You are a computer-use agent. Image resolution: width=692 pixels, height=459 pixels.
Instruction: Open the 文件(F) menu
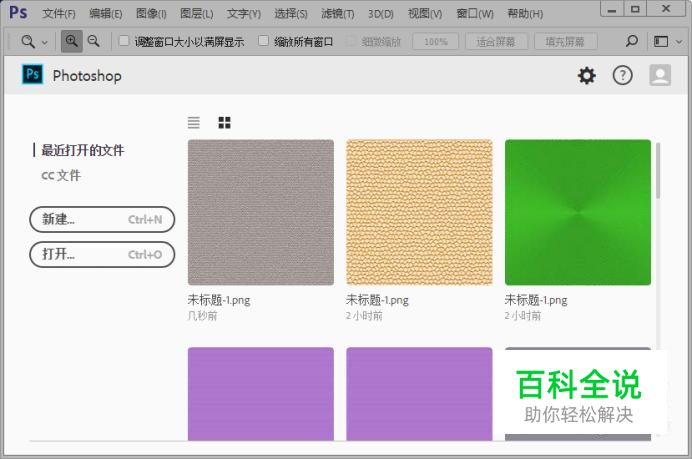pos(59,14)
